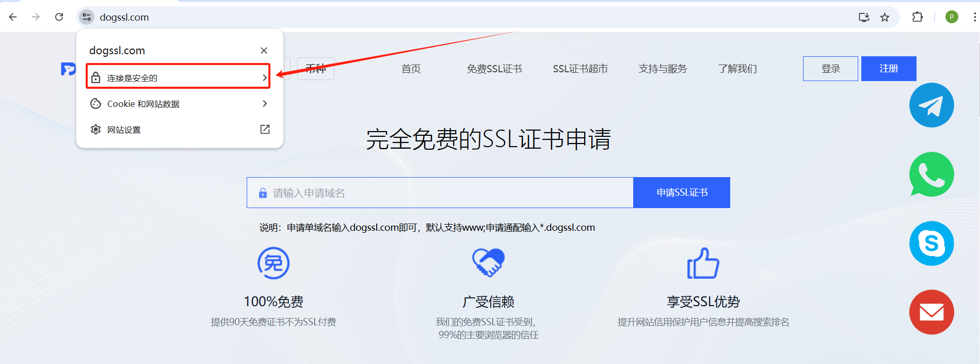This screenshot has width=980, height=364.
Task: Contact via the Telegram icon
Action: tap(931, 105)
